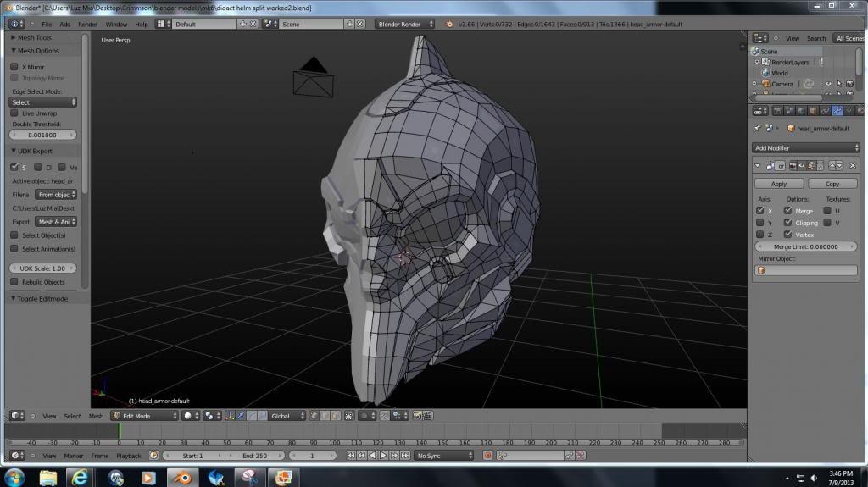
Task: Toggle Camera visibility eye in outliner
Action: [828, 84]
